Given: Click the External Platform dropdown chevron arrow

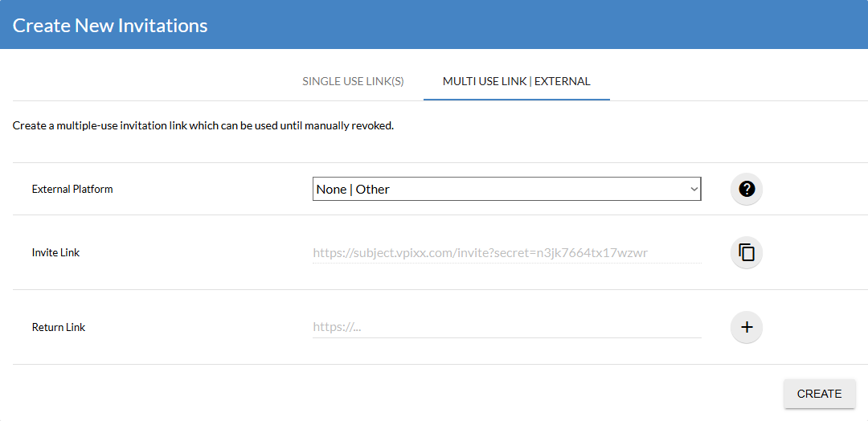Looking at the screenshot, I should pos(694,190).
